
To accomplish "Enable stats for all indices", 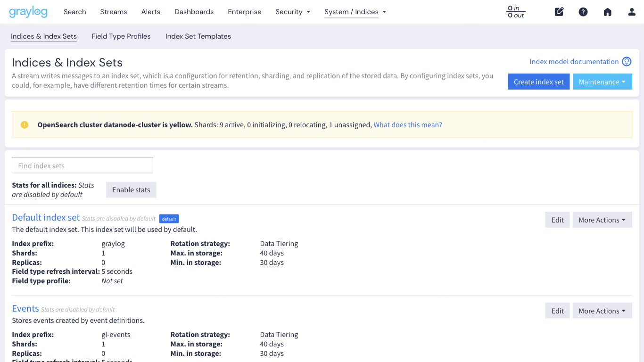I will [131, 189].
